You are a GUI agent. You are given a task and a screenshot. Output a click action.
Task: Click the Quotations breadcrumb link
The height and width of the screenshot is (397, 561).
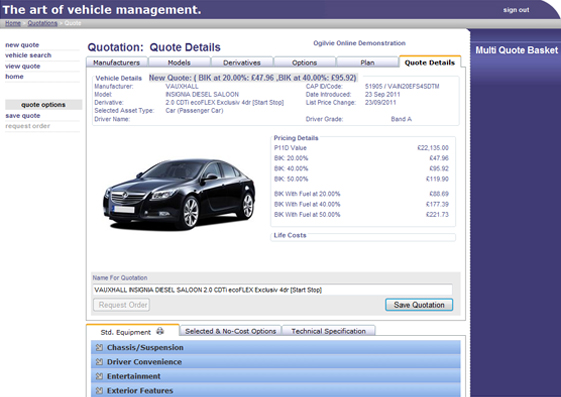coord(42,23)
